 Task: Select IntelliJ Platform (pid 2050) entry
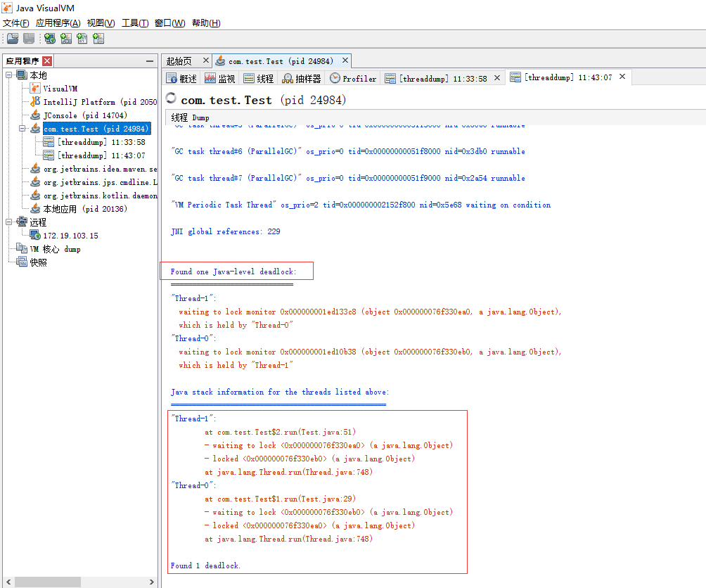100,102
